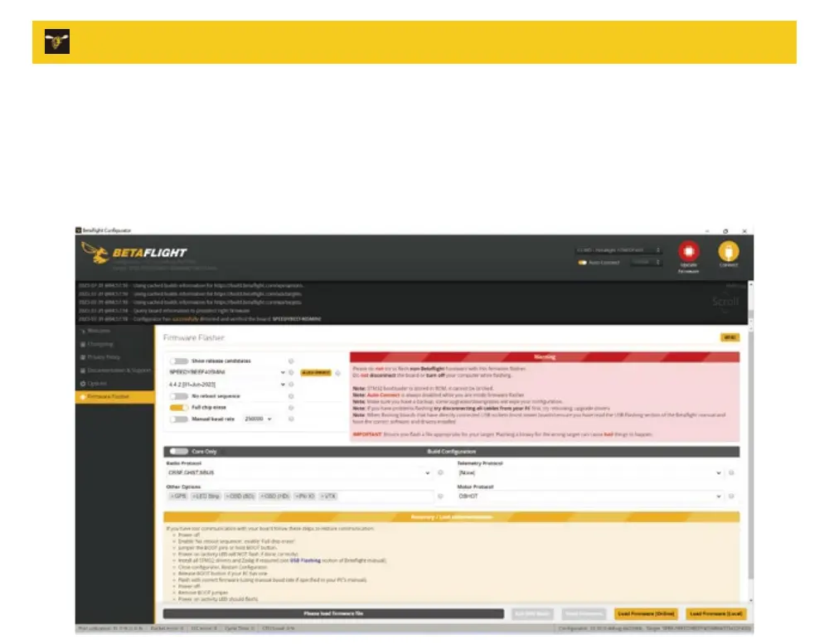Click help icon beside Motor Protocol dropdown

click(x=731, y=496)
